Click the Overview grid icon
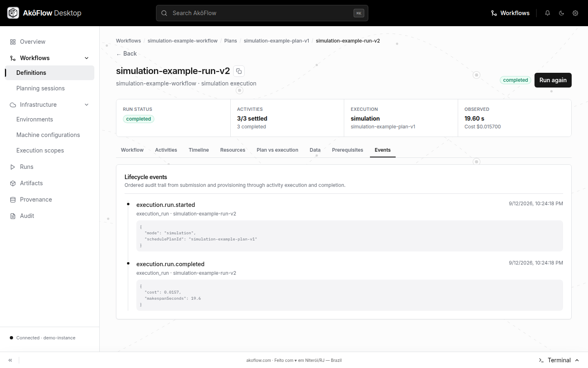 point(13,42)
